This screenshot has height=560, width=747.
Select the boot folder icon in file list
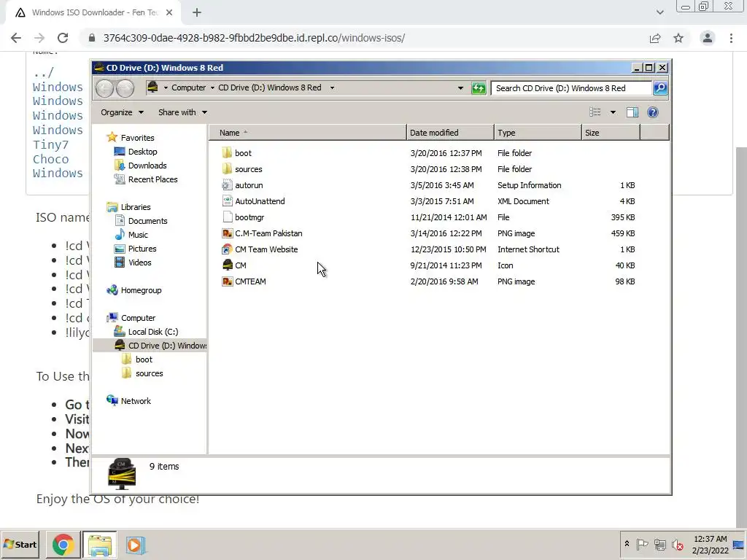click(x=228, y=153)
